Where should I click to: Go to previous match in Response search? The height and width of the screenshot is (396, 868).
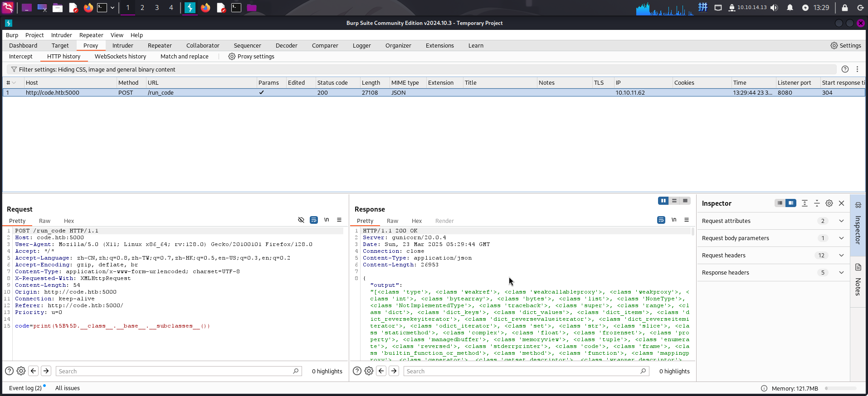tap(381, 371)
